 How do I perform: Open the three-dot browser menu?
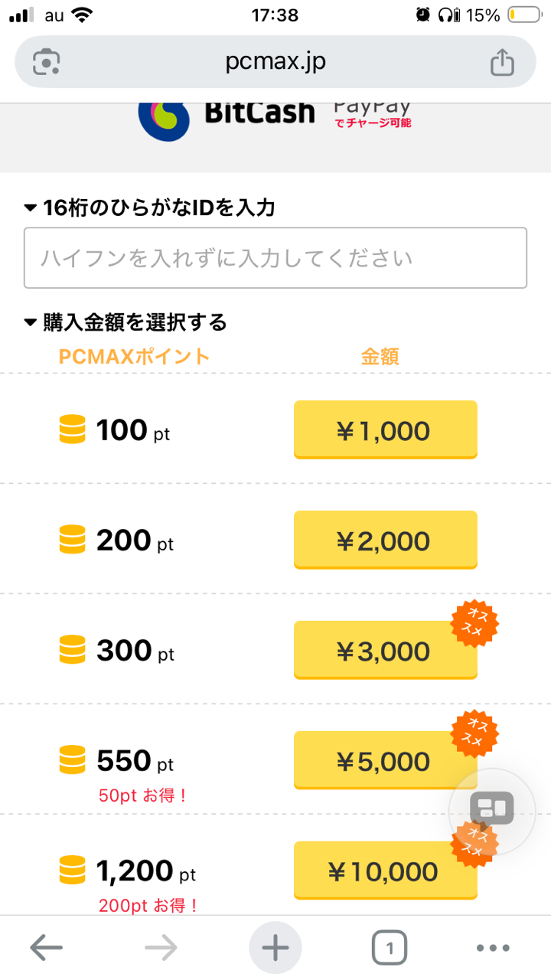[x=493, y=949]
